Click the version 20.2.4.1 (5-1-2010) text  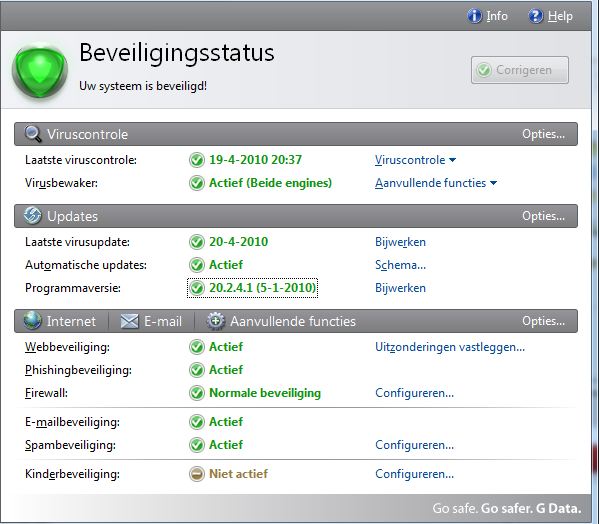pos(262,288)
